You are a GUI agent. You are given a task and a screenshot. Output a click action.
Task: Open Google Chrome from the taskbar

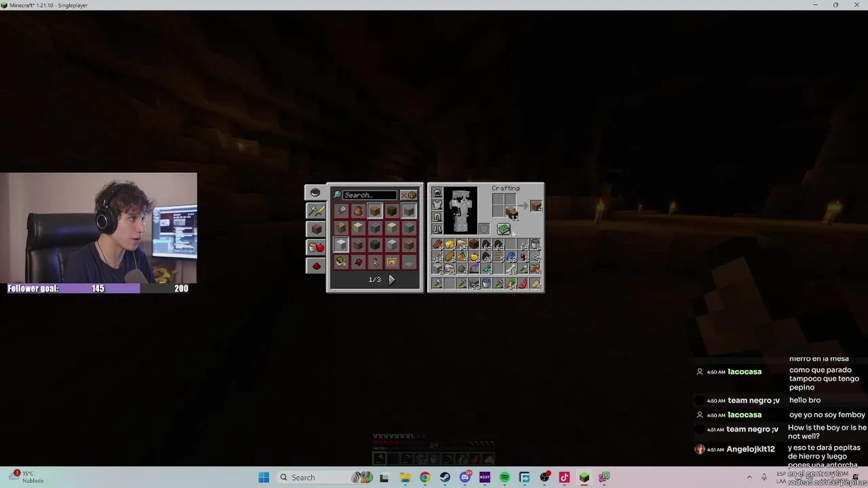425,477
